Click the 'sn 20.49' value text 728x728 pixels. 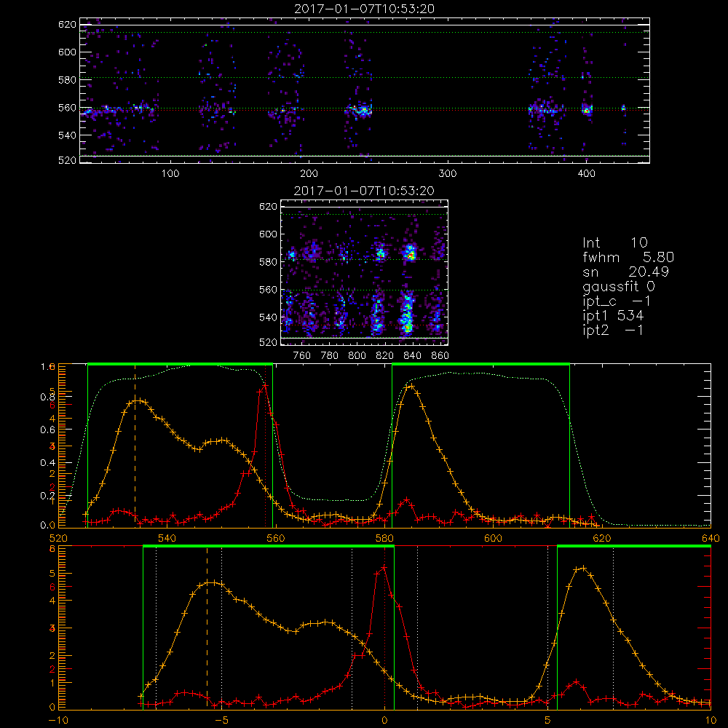[x=625, y=272]
